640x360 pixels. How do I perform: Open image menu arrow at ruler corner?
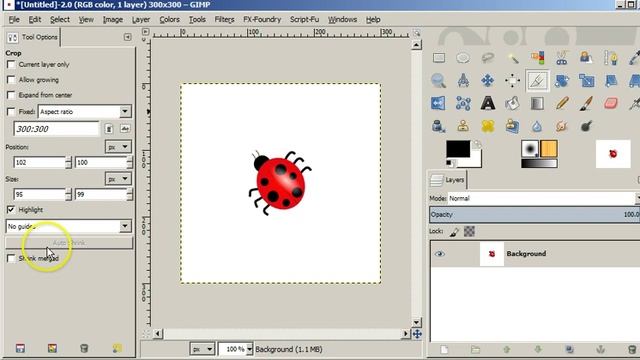point(146,32)
